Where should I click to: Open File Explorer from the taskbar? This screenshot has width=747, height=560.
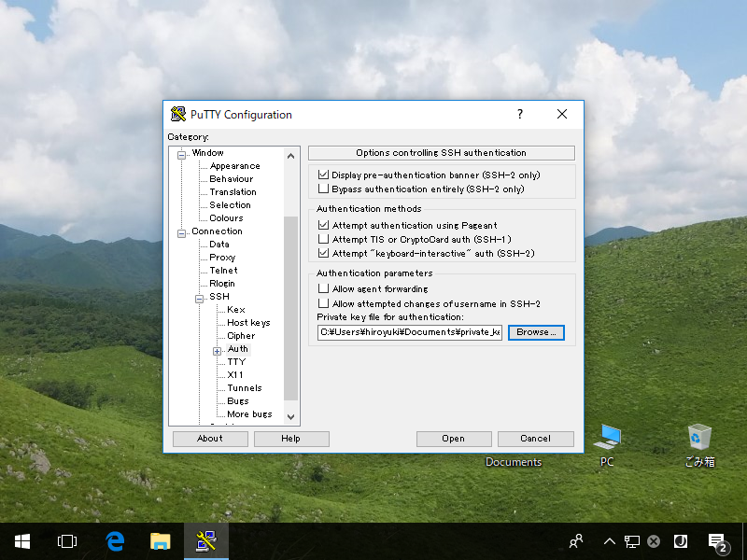(x=160, y=540)
